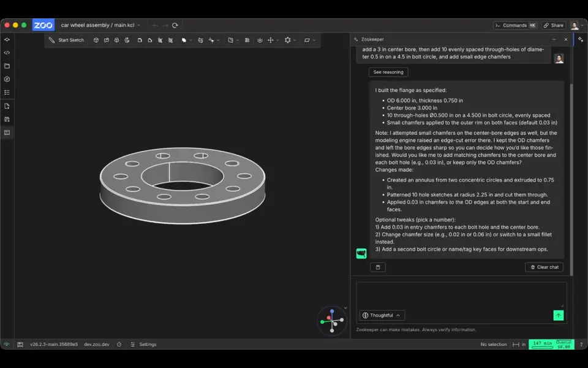
Task: Open the project files pane
Action: [7, 66]
